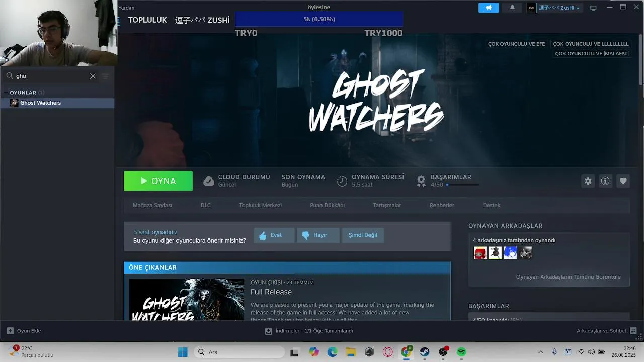Recommend the game with Evet
The height and width of the screenshot is (362, 644).
(x=274, y=235)
